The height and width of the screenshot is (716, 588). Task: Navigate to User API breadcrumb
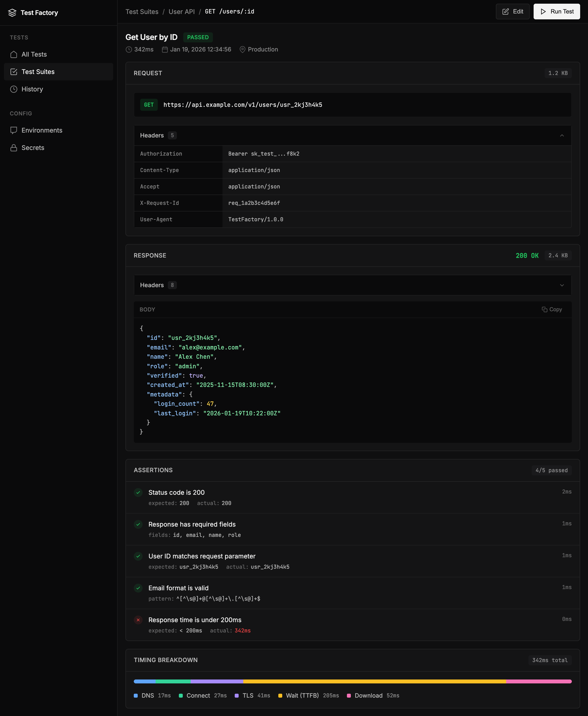point(182,11)
